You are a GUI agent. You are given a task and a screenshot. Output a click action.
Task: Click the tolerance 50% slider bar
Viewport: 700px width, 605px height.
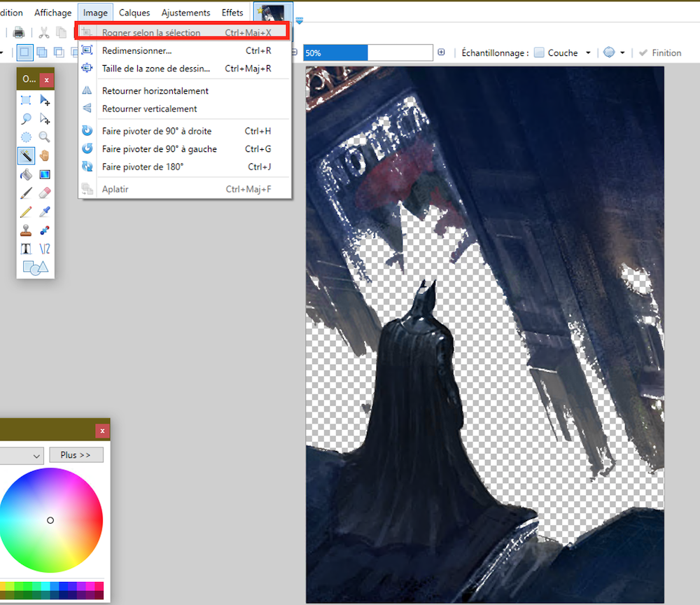tap(368, 53)
